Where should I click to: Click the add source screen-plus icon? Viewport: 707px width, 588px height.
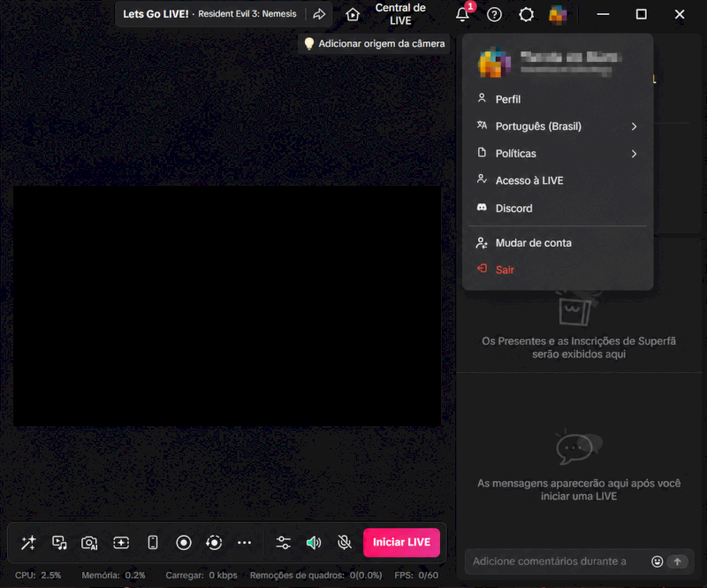click(x=121, y=542)
